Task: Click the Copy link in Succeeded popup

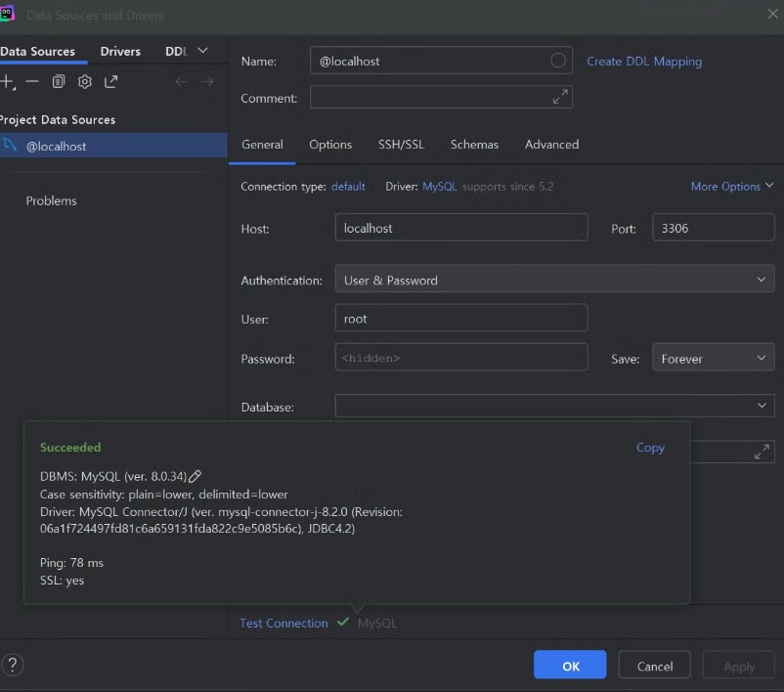Action: pyautogui.click(x=650, y=448)
